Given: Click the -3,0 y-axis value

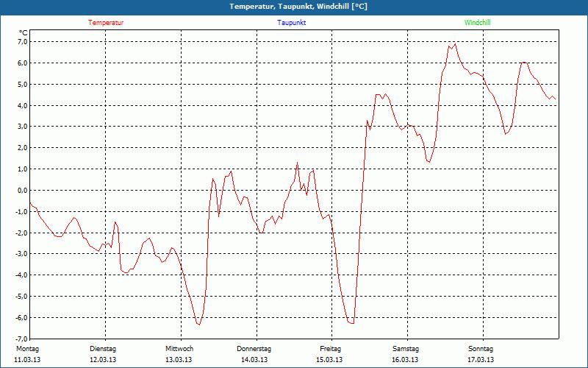Looking at the screenshot, I should coord(21,254).
